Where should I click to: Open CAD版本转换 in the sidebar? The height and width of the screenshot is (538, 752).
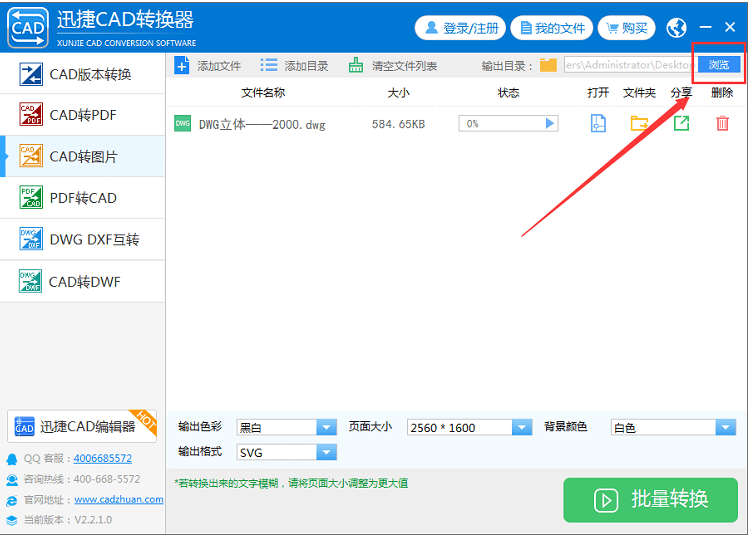(82, 74)
